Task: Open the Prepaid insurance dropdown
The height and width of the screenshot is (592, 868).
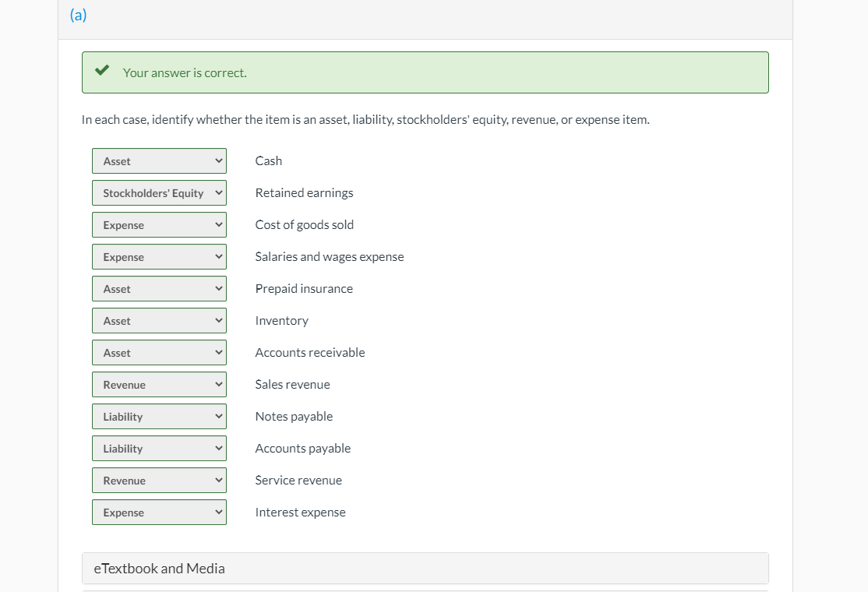Action: (159, 289)
